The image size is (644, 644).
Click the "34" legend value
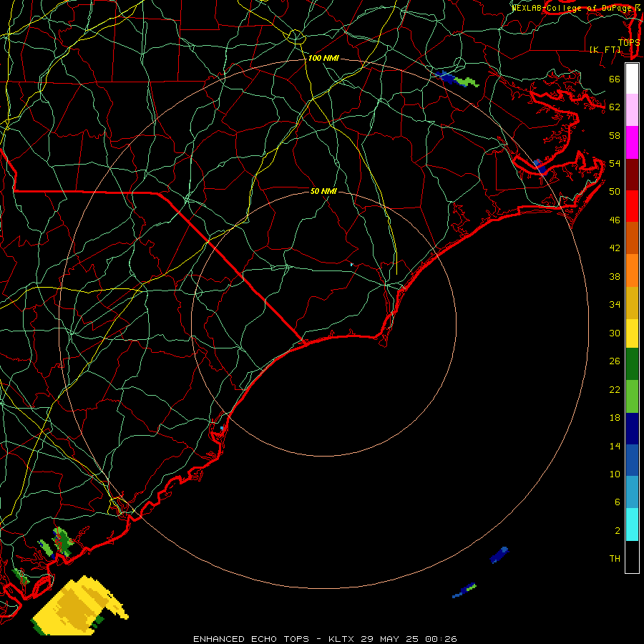615,305
